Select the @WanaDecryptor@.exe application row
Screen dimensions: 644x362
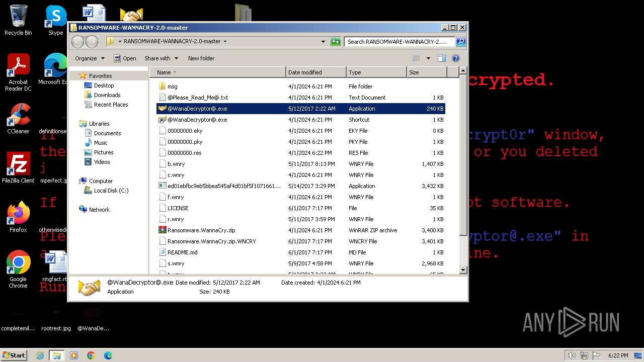(x=301, y=109)
